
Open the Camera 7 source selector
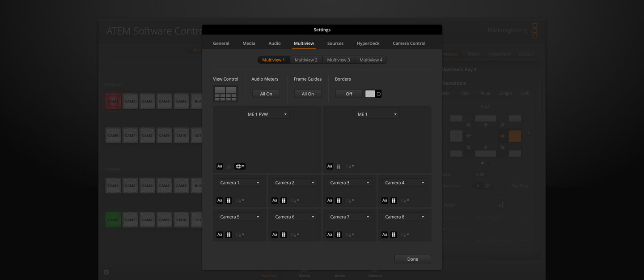349,216
